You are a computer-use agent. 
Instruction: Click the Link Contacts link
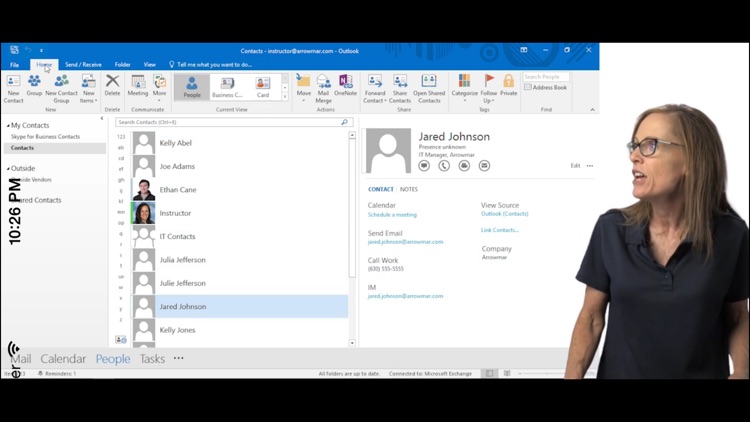pyautogui.click(x=500, y=230)
